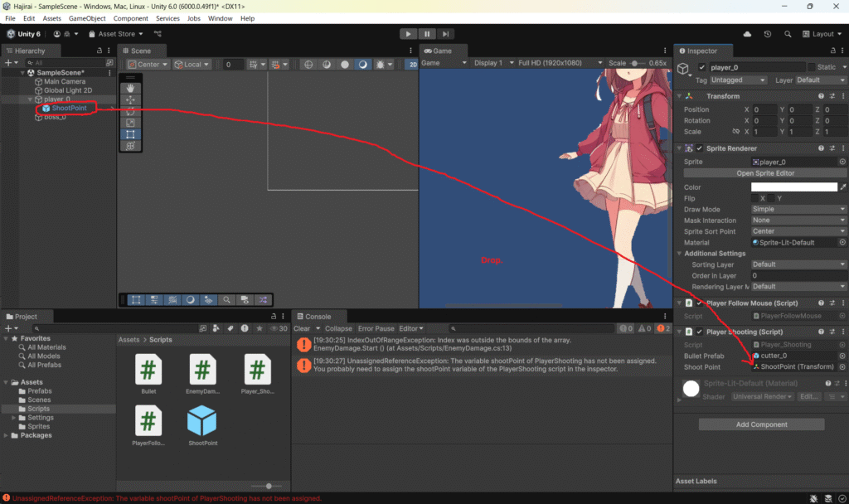Click the Play button in the toolbar
The height and width of the screenshot is (504, 849).
tap(408, 33)
